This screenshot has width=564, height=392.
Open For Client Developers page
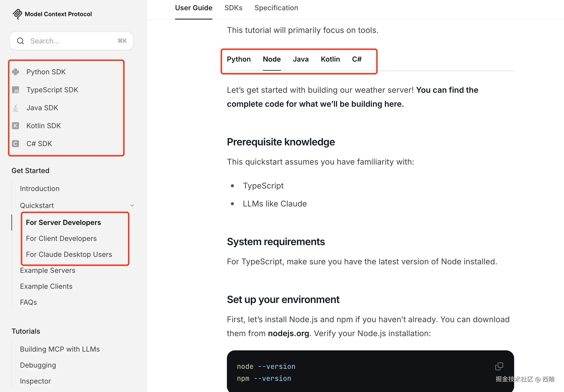[x=61, y=238]
